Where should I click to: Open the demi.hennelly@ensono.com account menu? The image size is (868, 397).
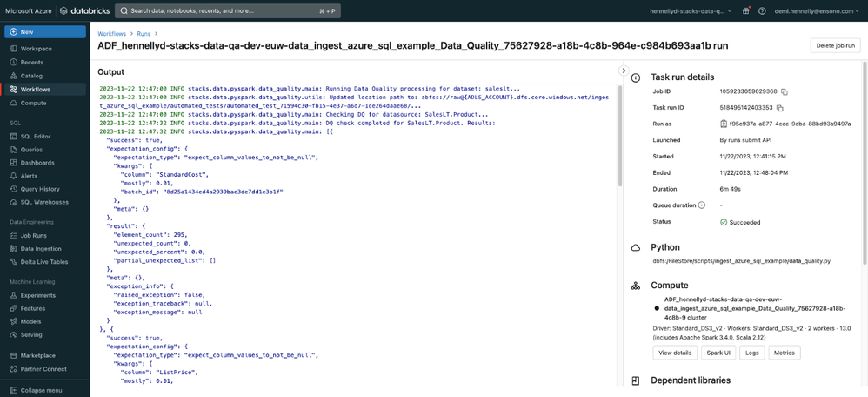tap(818, 10)
